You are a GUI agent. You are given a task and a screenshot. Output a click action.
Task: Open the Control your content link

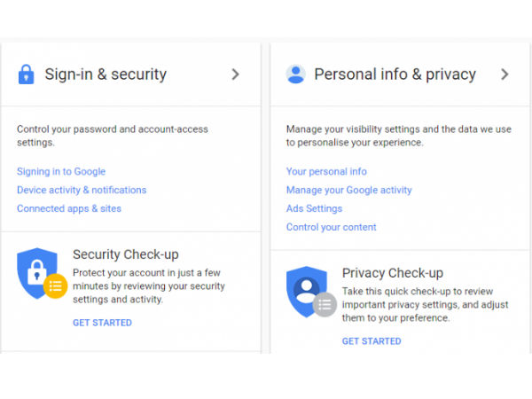point(332,227)
